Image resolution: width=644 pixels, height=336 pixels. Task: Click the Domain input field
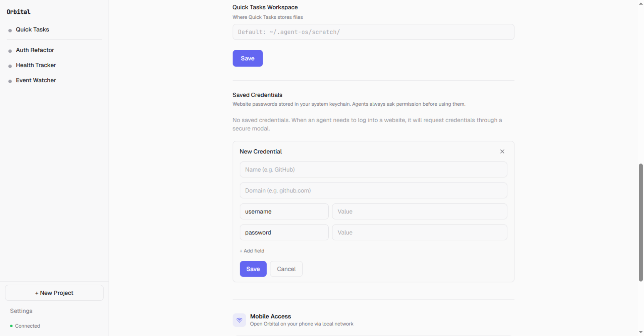point(373,190)
